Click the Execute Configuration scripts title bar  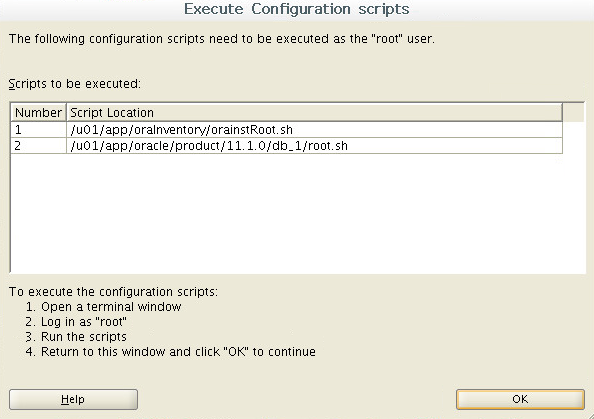coord(297,9)
